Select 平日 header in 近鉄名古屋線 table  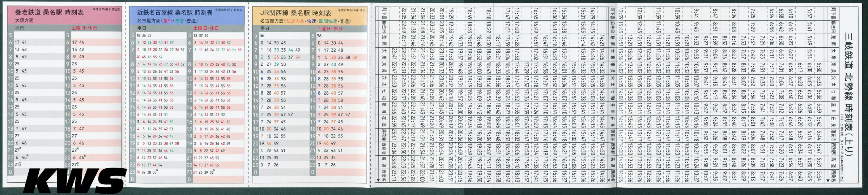click(141, 28)
